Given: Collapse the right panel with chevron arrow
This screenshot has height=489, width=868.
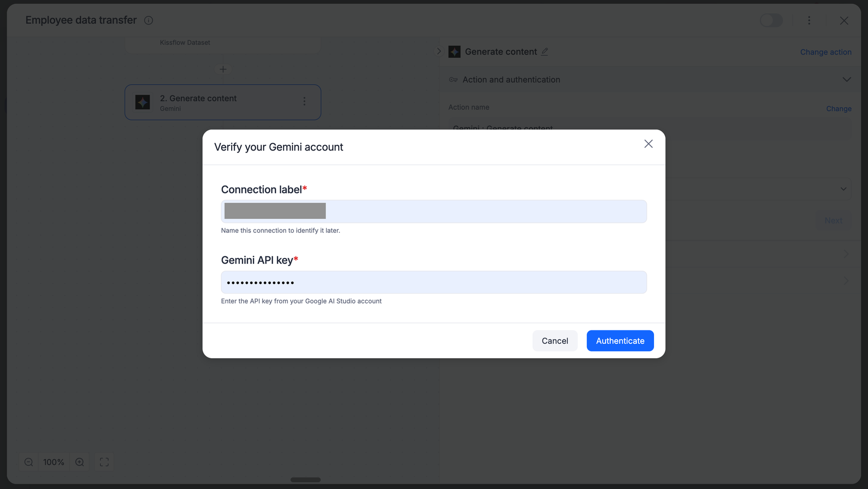Looking at the screenshot, I should pyautogui.click(x=439, y=51).
